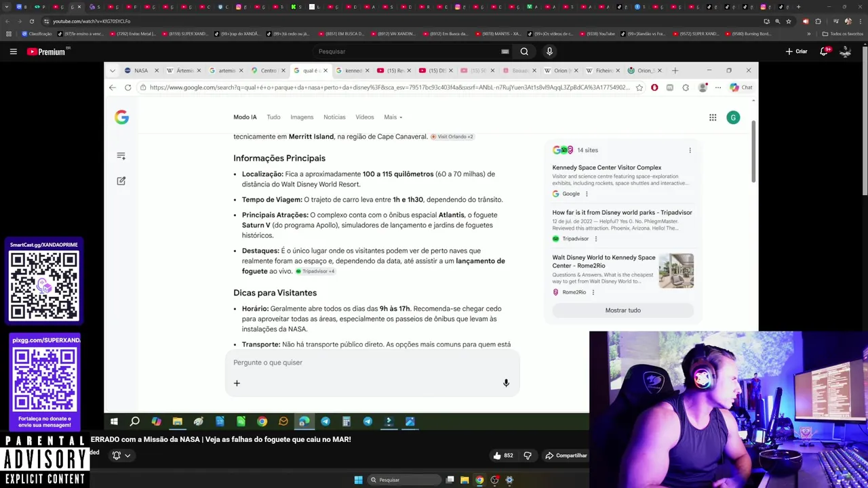Expand the Mais search filters dropdown

(393, 117)
